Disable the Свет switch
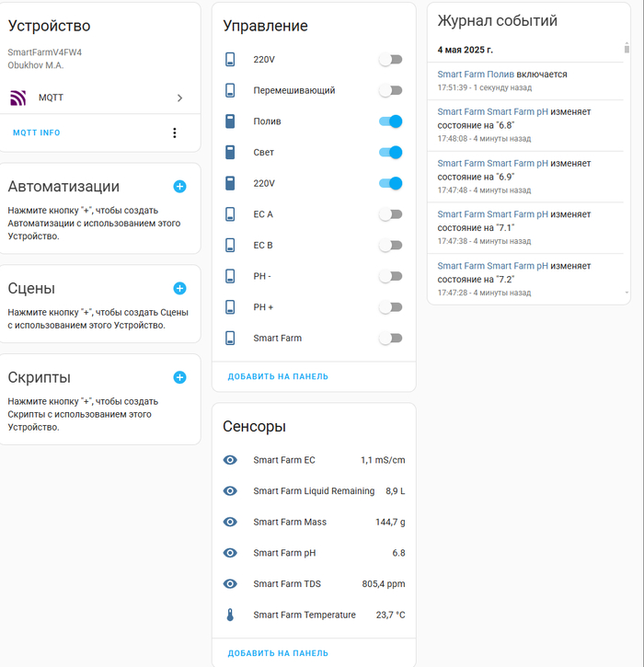 click(x=391, y=153)
